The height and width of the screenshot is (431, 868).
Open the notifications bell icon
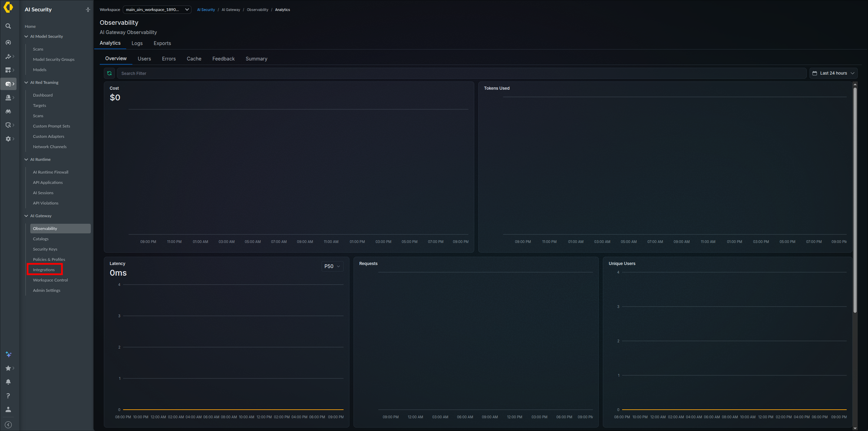click(x=8, y=382)
